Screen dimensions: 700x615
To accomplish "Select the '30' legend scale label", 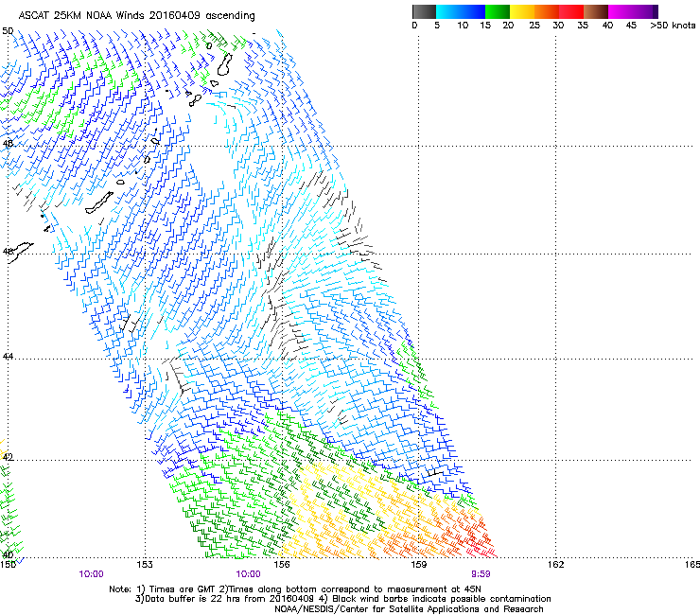I will click(x=558, y=26).
